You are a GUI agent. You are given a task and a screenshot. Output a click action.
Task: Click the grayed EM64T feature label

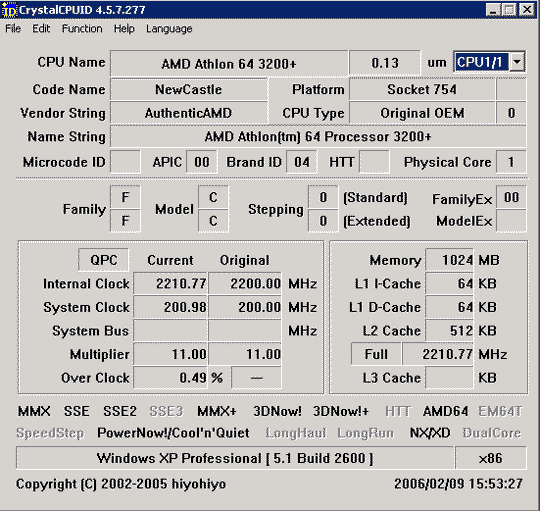500,411
